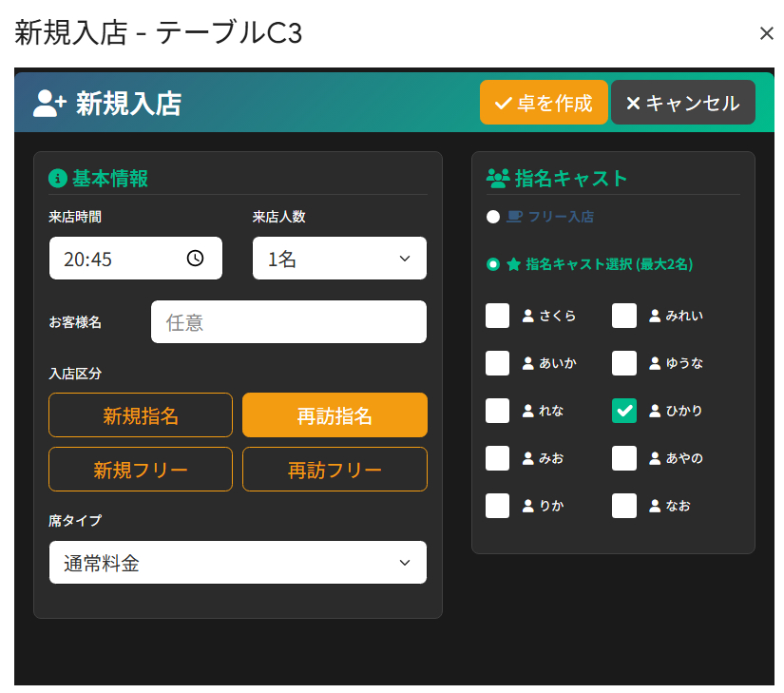Image resolution: width=784 pixels, height=693 pixels.
Task: Check the りか cast checkbox
Action: (498, 506)
